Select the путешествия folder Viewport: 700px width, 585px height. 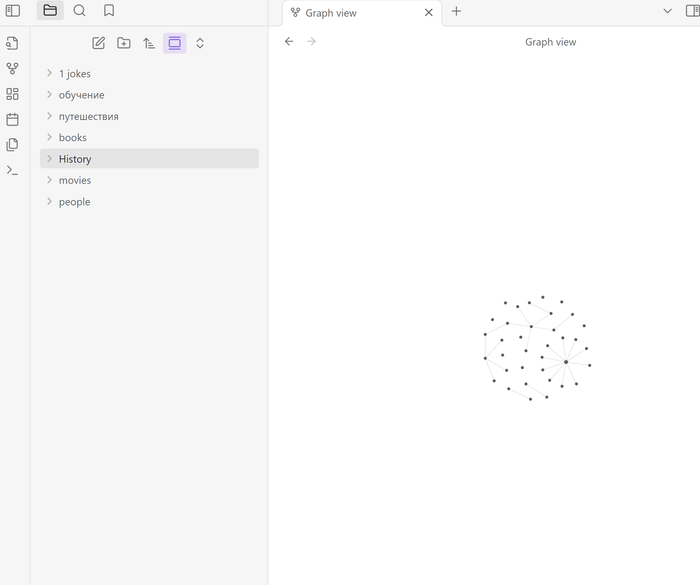[x=149, y=116]
